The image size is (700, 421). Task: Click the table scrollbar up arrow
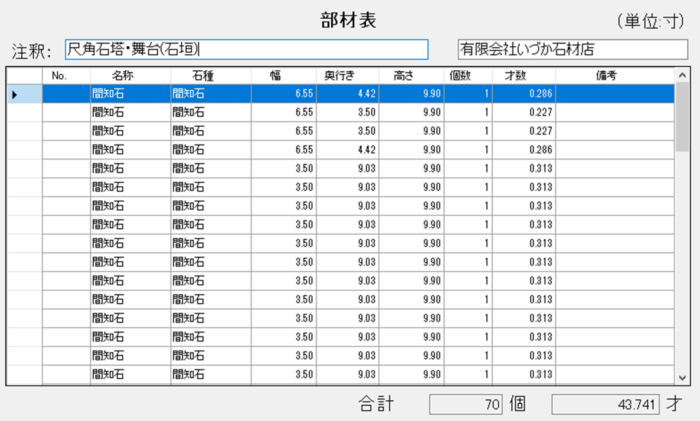(x=682, y=75)
